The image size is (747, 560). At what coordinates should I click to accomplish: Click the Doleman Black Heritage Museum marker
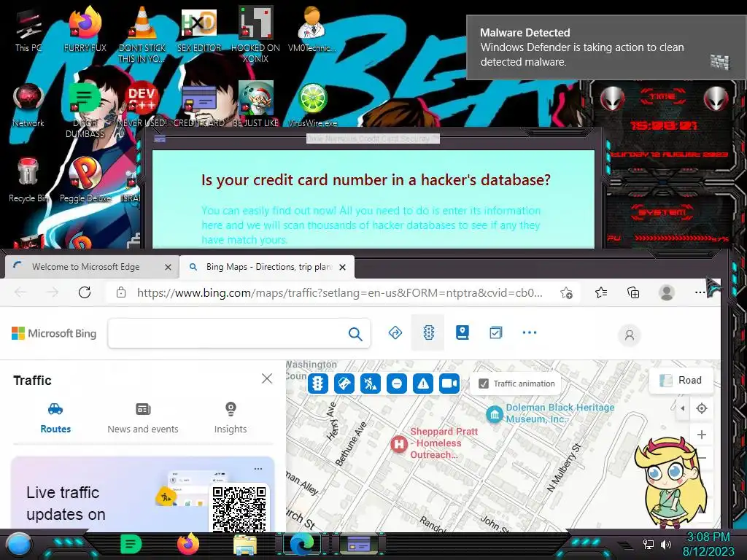[x=495, y=414]
